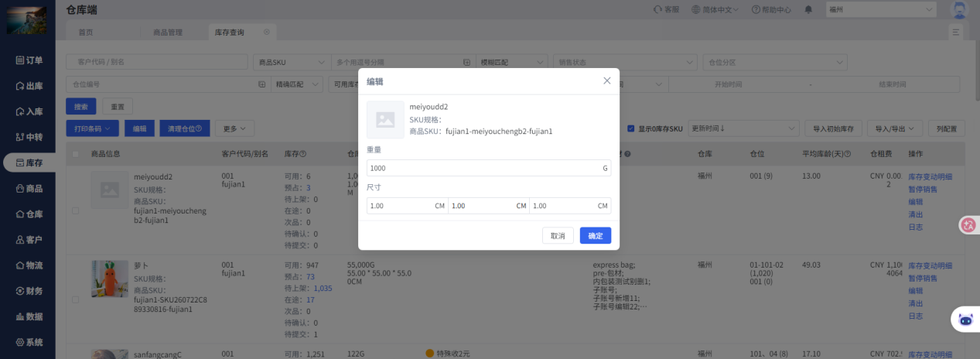Click the 平均库龄(天) help icon
The height and width of the screenshot is (359, 980).
(x=848, y=154)
